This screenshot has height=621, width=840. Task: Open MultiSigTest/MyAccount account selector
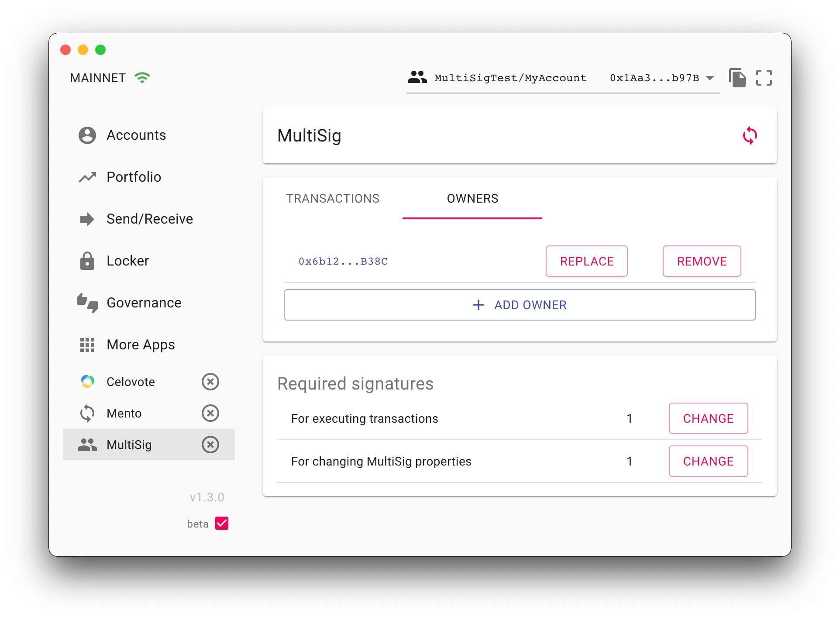(x=510, y=78)
